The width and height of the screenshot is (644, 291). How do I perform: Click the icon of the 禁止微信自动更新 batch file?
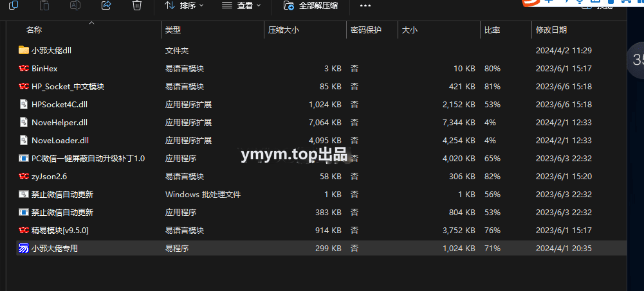[24, 194]
